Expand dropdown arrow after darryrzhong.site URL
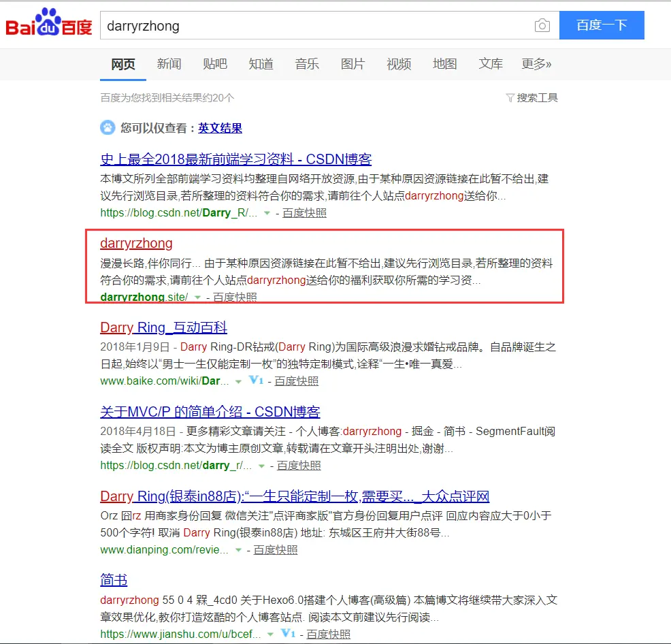Viewport: 671px width, 644px height. coord(197,297)
